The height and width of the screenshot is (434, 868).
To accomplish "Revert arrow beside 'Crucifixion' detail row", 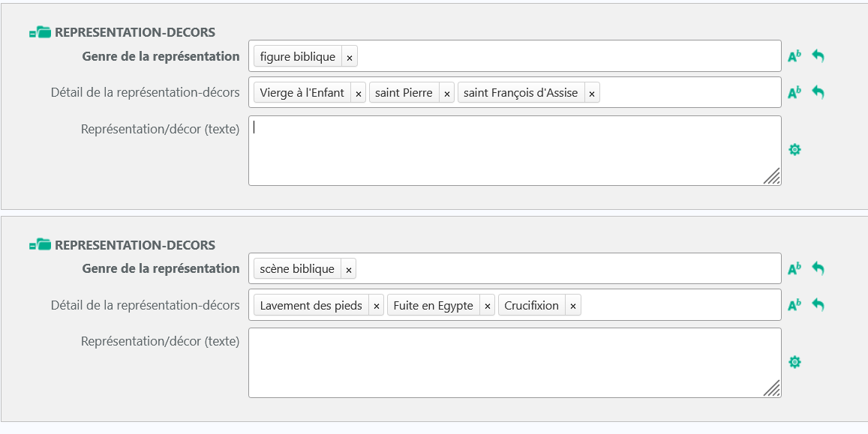I will pos(818,304).
